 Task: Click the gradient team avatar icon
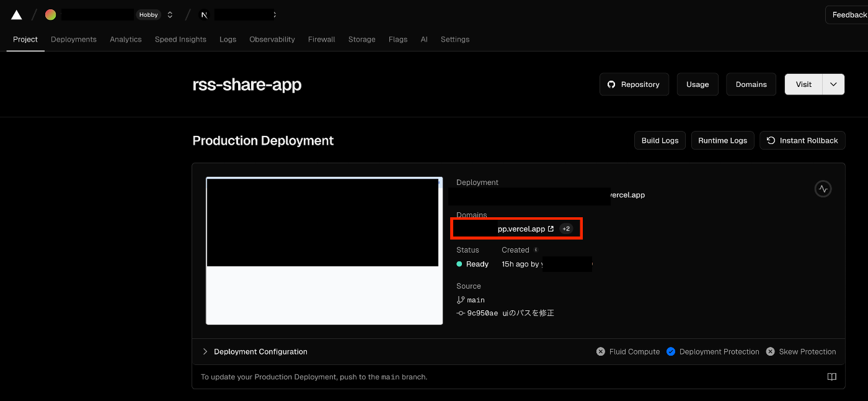point(51,14)
